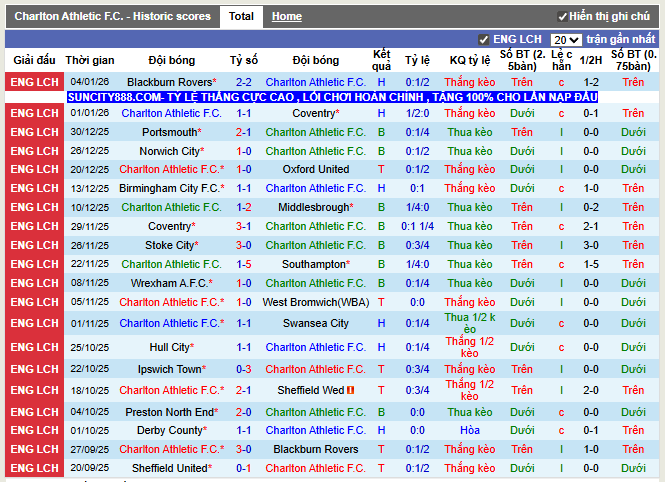Click the SUNCITY888.COM advertisement banner
The image size is (665, 482).
332,98
